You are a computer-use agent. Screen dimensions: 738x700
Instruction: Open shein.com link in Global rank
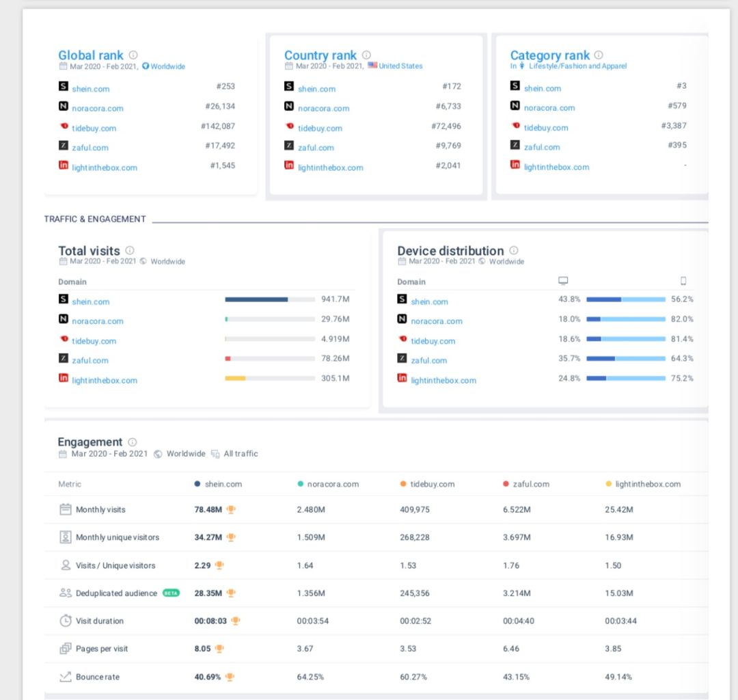tap(90, 89)
